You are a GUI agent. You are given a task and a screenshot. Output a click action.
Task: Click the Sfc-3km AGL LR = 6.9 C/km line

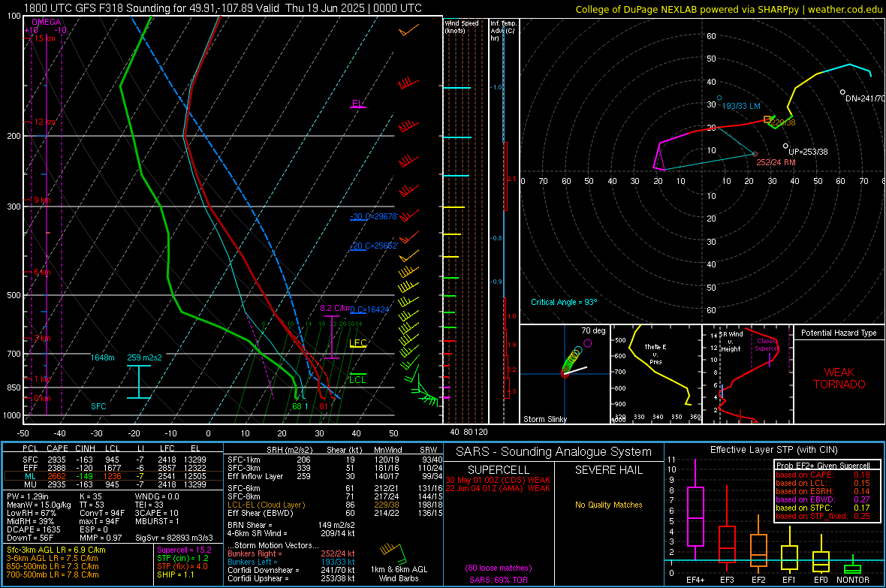[x=56, y=550]
